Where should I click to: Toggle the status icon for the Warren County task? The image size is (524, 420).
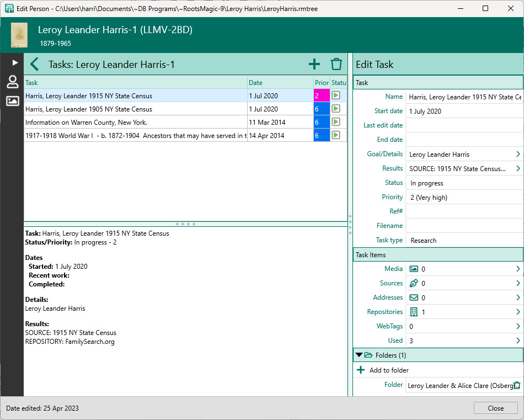(336, 122)
